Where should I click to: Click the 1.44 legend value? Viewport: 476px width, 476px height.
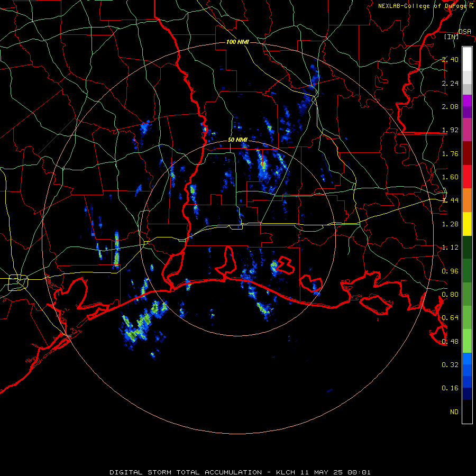tap(450, 200)
